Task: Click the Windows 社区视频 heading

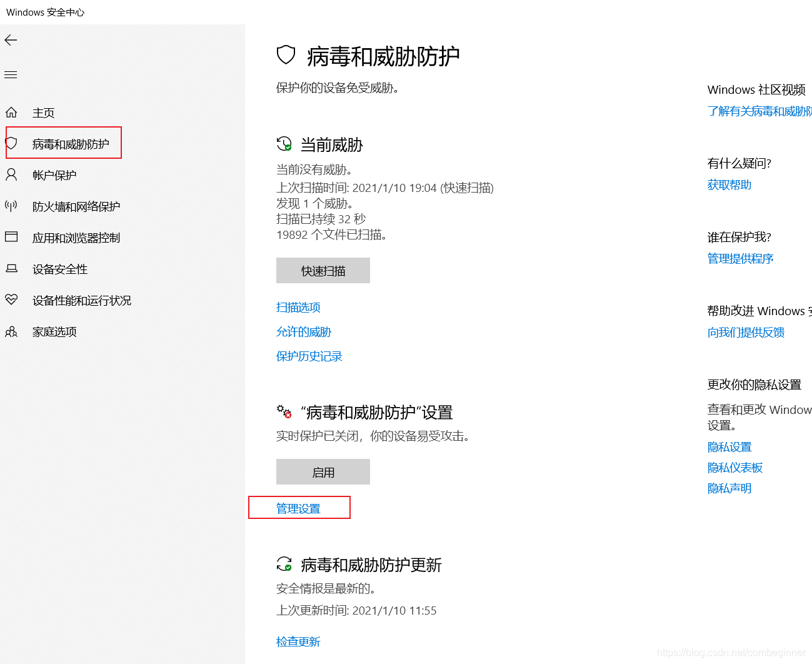Action: click(x=756, y=89)
